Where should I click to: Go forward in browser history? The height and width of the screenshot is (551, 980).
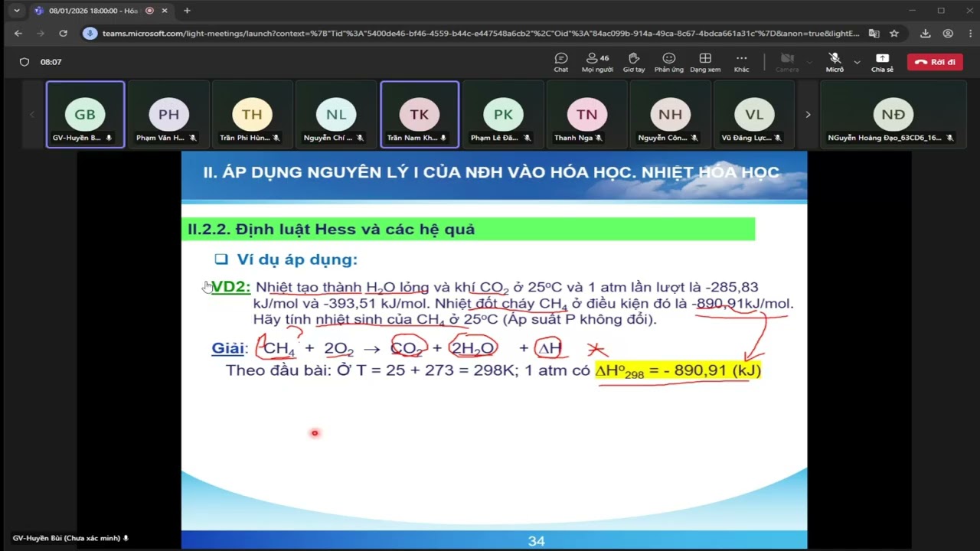click(41, 34)
